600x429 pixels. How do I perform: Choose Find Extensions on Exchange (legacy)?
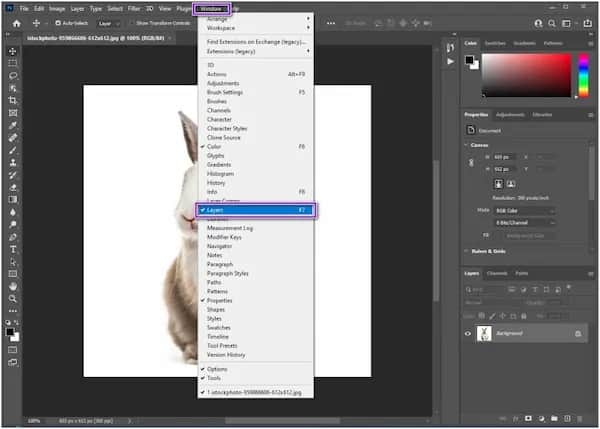[256, 42]
